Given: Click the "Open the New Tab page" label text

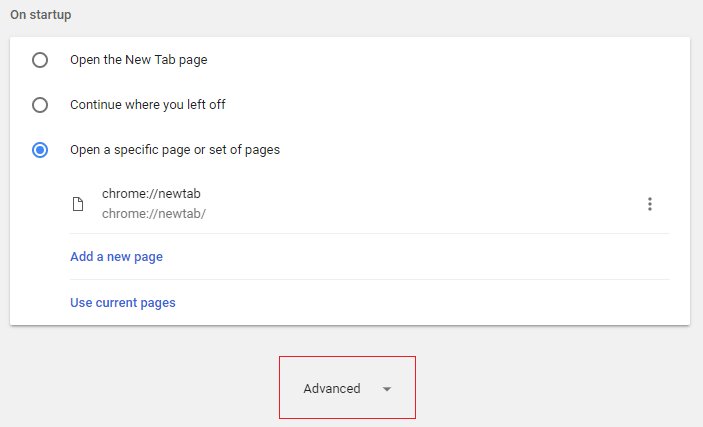Looking at the screenshot, I should tap(138, 60).
